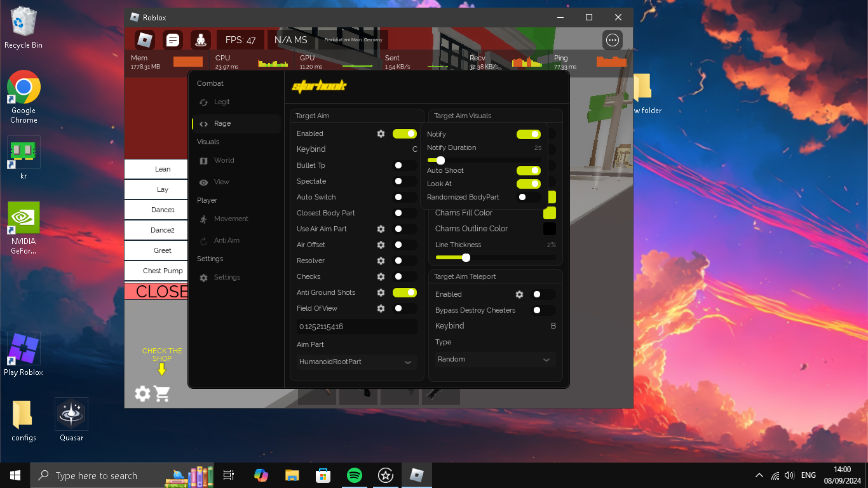
Task: Enable the Spectate toggle
Action: tap(404, 181)
